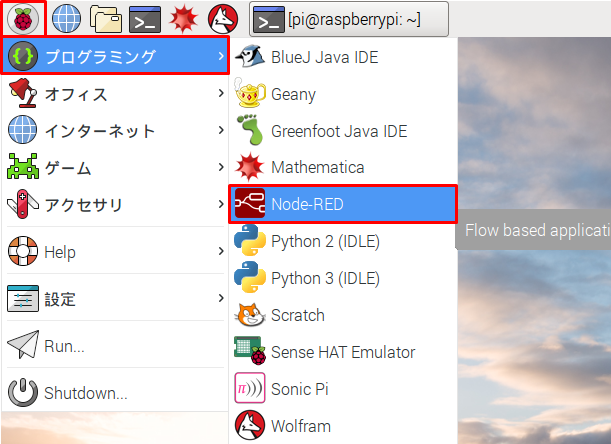This screenshot has width=611, height=444.
Task: Launch Python 3 (IDLE) from its label
Action: point(325,279)
